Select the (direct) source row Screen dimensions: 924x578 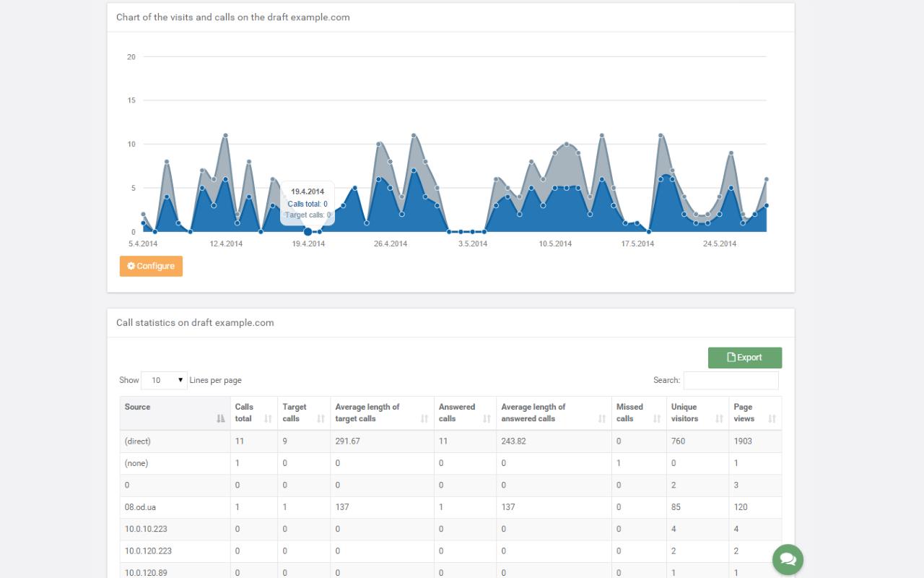pos(138,441)
